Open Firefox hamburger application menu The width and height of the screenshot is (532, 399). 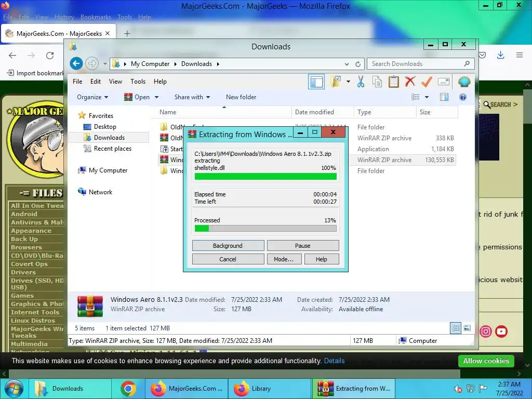(520, 55)
